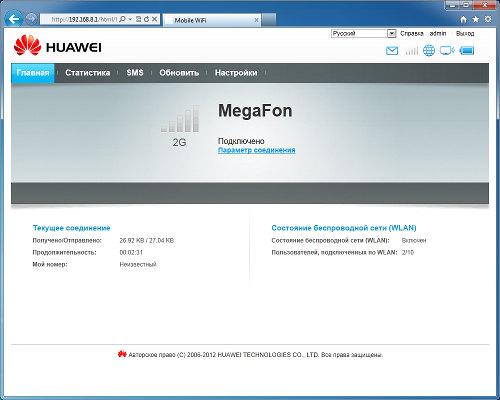500x400 pixels.
Task: Open the SMS envelope status icon
Action: tap(392, 51)
